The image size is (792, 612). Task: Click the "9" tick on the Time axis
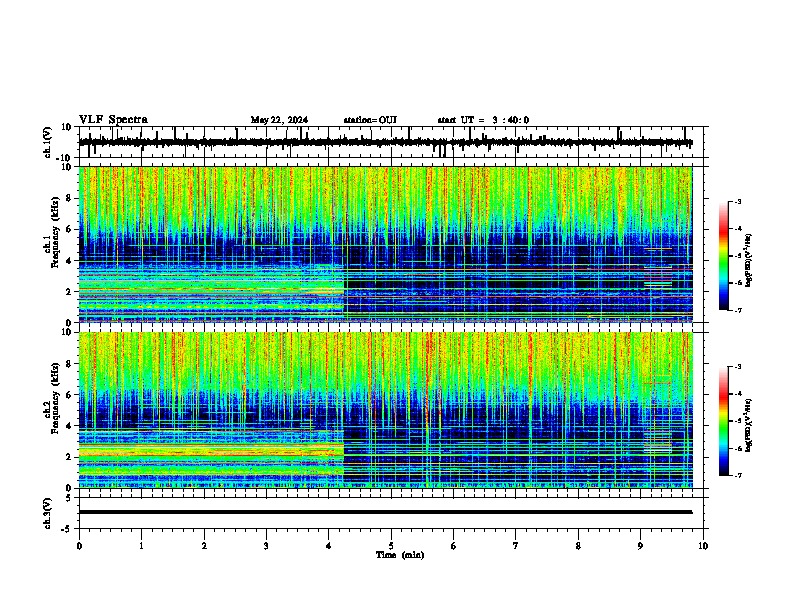(640, 546)
